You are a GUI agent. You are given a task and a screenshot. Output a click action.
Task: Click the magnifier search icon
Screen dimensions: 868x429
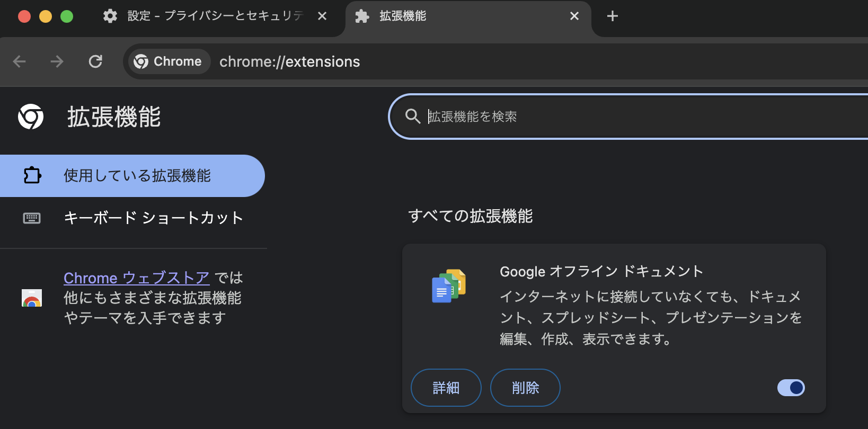pos(412,116)
